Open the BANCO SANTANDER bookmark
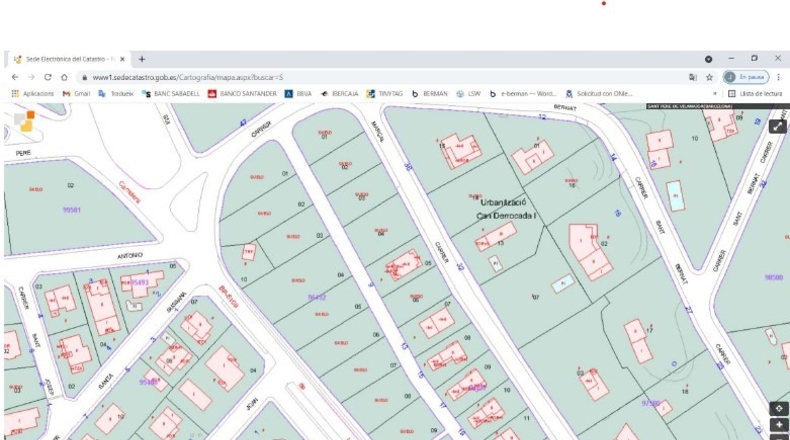790x440 pixels. [x=242, y=94]
